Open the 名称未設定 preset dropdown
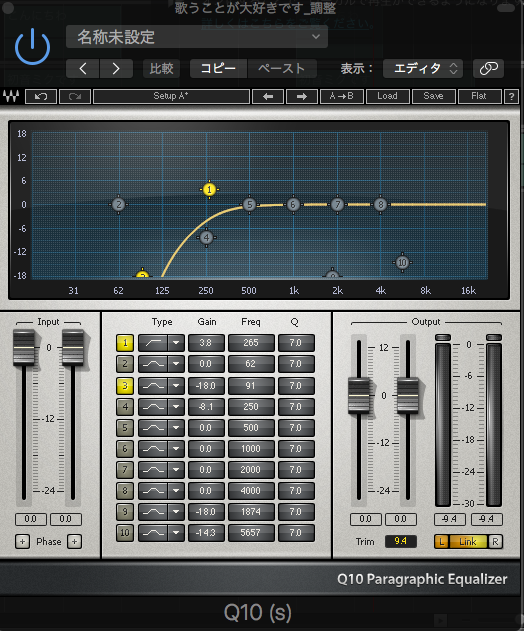This screenshot has height=631, width=524. [x=196, y=37]
